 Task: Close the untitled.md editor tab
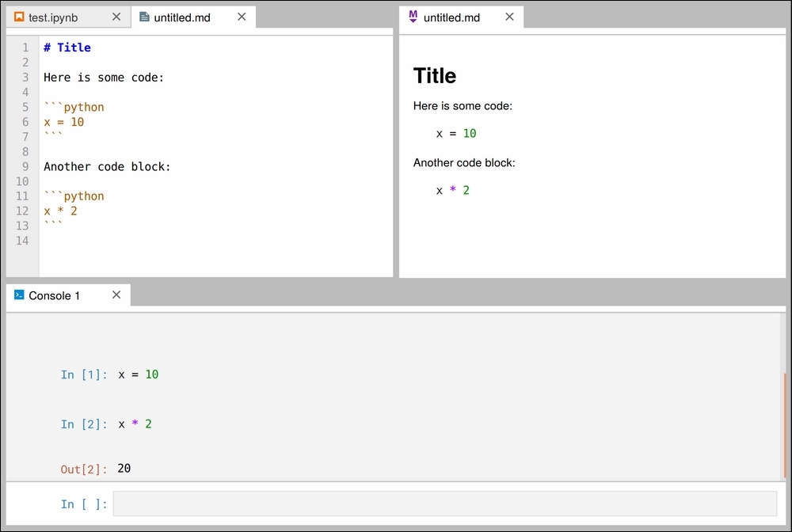(x=242, y=17)
